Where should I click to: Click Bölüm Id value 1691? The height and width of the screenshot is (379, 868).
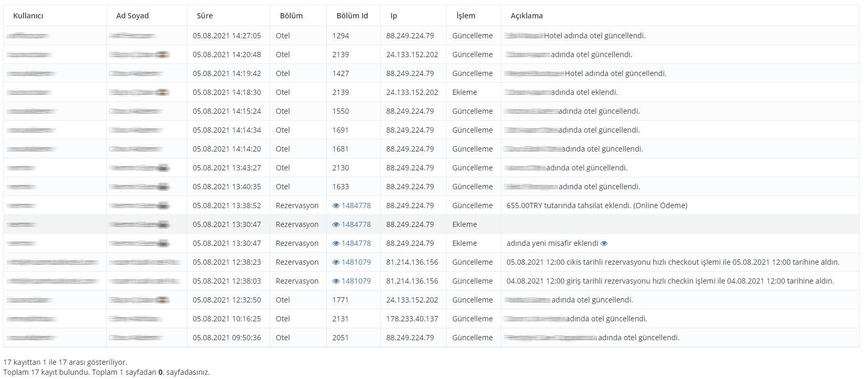340,130
